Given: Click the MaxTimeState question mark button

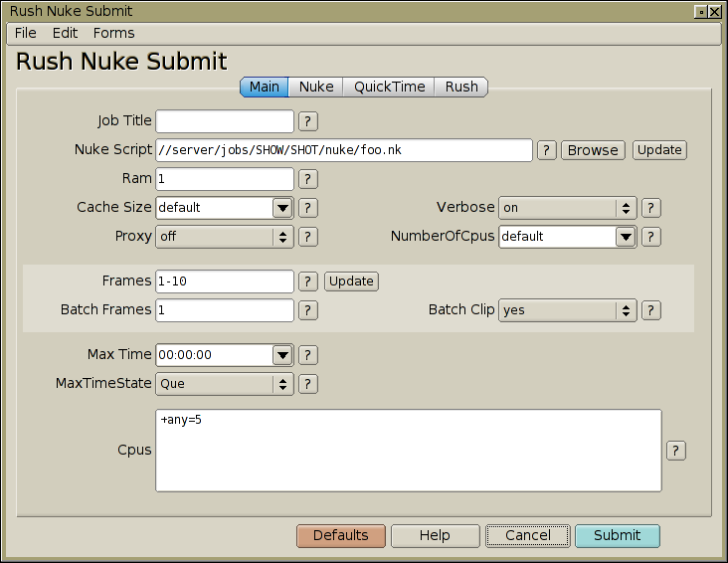Looking at the screenshot, I should click(x=308, y=384).
